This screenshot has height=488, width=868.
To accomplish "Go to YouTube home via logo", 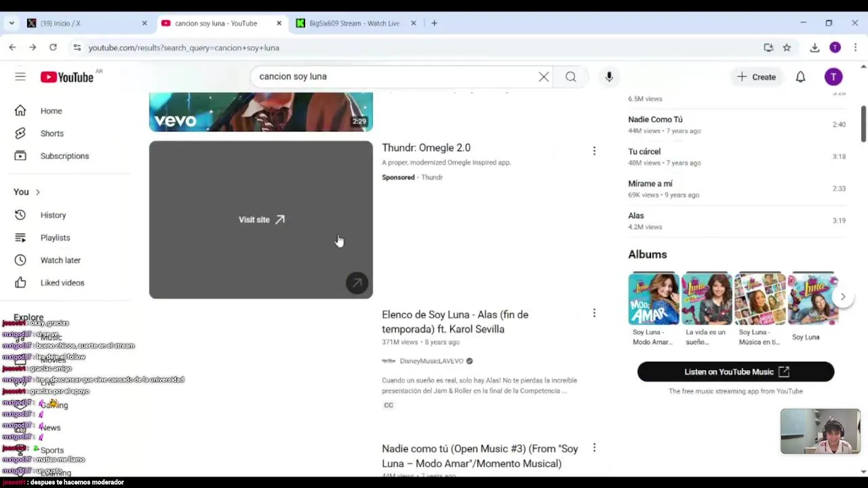I will coord(66,77).
